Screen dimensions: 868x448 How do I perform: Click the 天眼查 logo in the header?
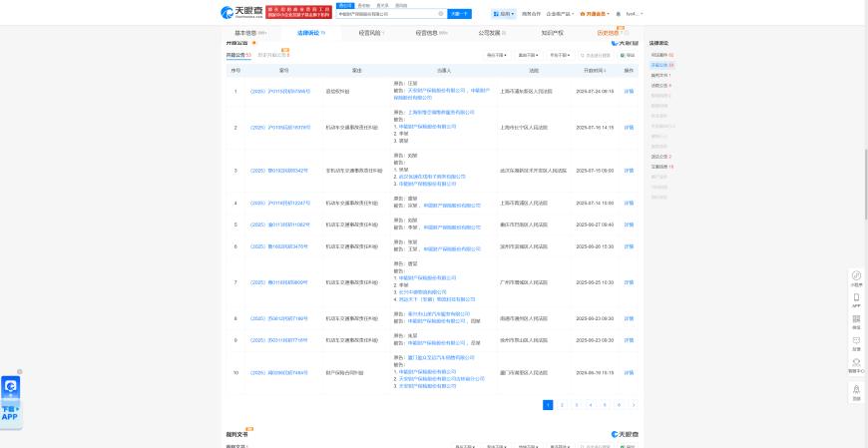click(241, 13)
